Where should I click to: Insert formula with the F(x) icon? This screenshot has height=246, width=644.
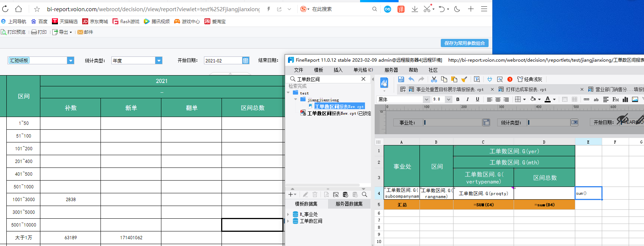[616, 99]
